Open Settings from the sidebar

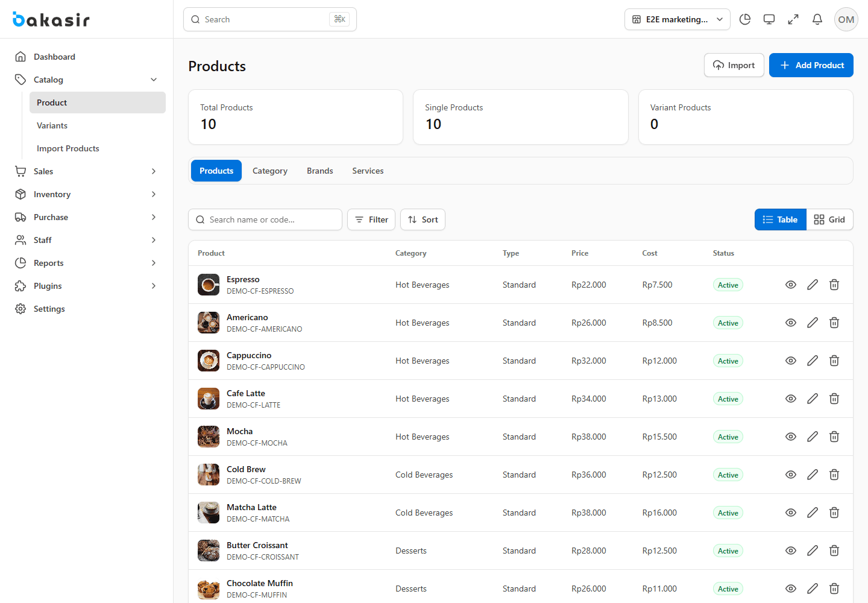87,309
